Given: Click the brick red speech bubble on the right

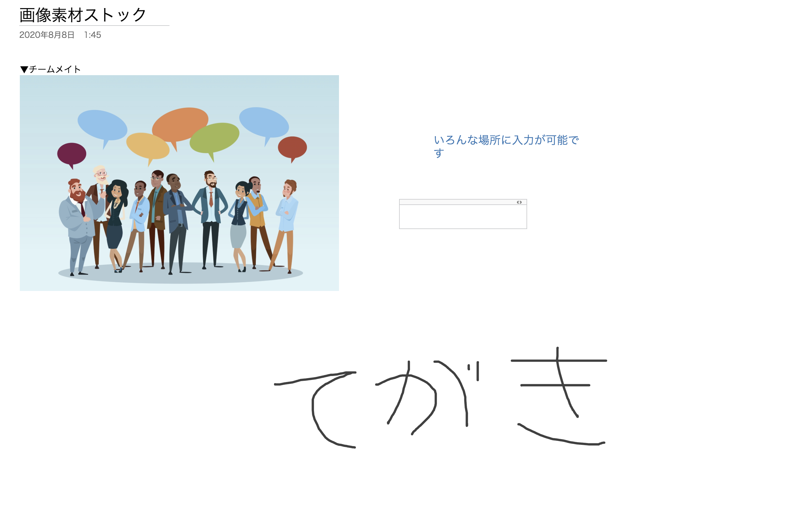Looking at the screenshot, I should point(292,148).
